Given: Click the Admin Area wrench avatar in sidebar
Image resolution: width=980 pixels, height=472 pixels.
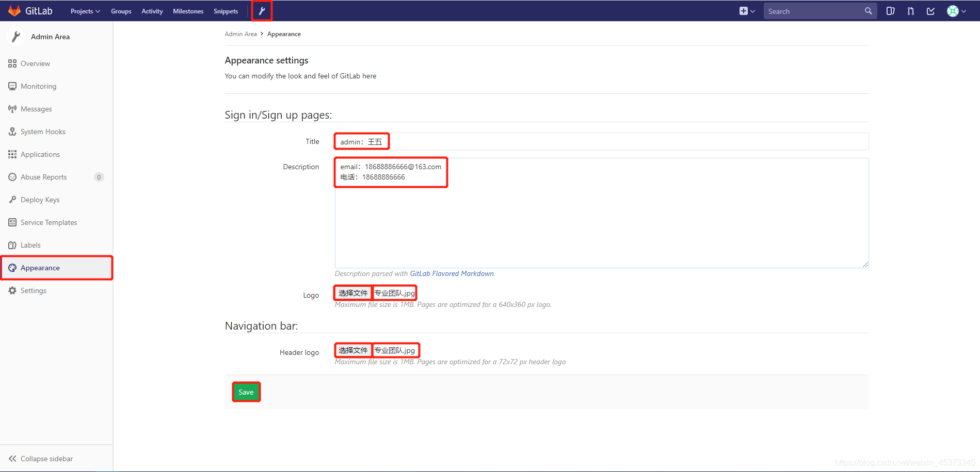Looking at the screenshot, I should click(16, 37).
